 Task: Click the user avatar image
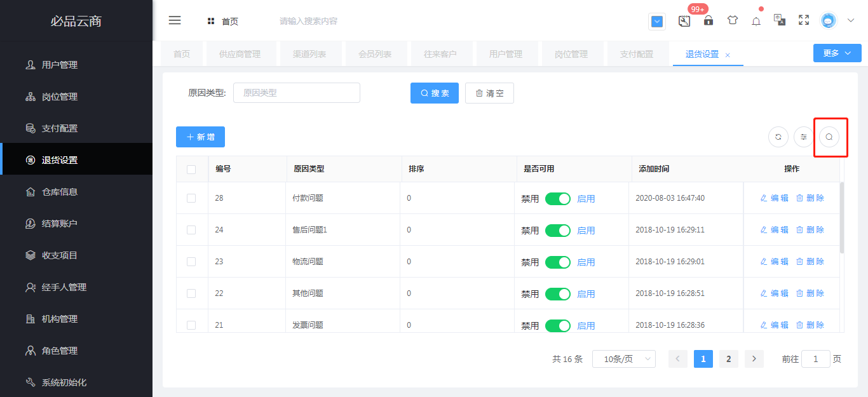[x=829, y=20]
